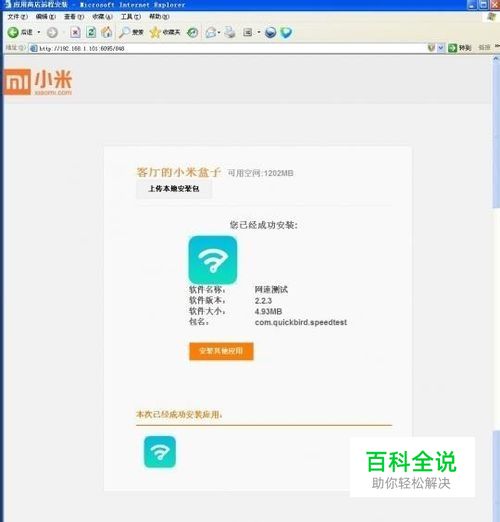Click the 链接 links toolbar label
500x522 pixels.
pyautogui.click(x=484, y=48)
